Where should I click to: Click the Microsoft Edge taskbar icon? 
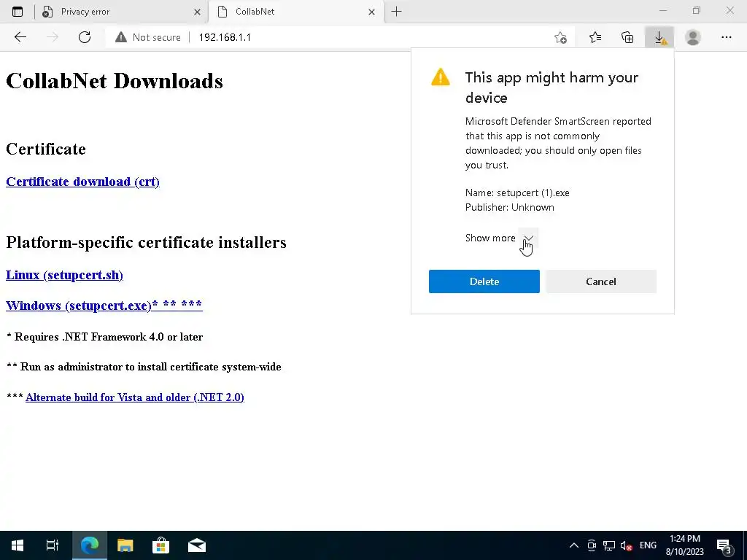click(x=90, y=545)
